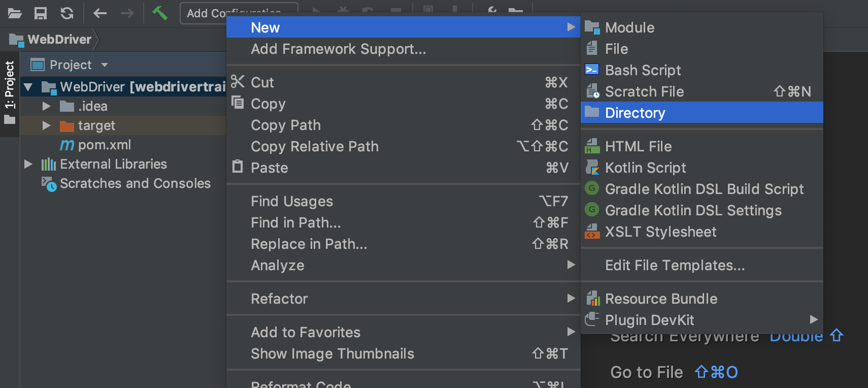The height and width of the screenshot is (388, 868).
Task: Click Edit File Templates option
Action: coord(675,265)
